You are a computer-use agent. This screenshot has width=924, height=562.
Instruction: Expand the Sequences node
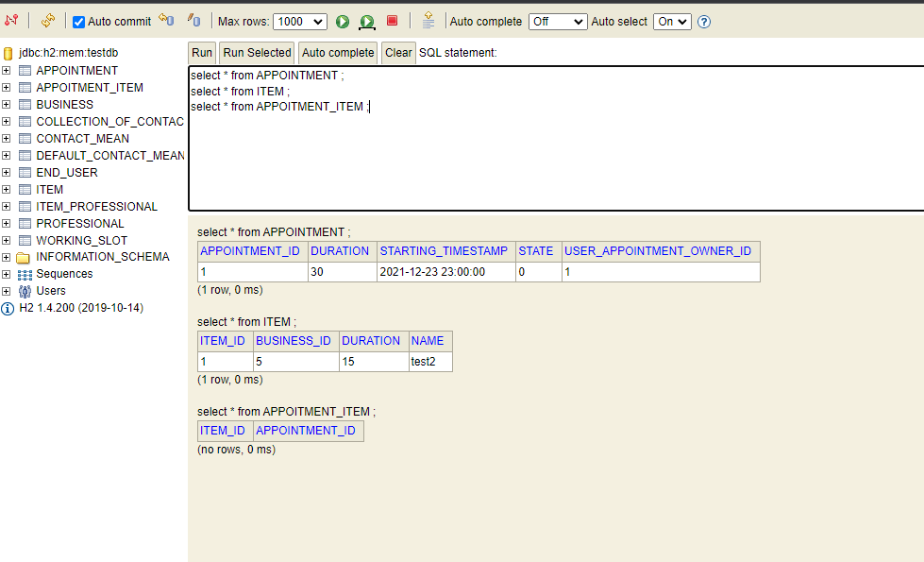coord(6,274)
